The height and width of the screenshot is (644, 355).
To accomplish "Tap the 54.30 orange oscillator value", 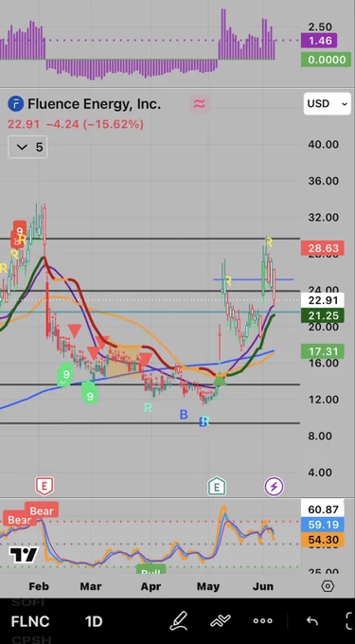I will point(324,540).
